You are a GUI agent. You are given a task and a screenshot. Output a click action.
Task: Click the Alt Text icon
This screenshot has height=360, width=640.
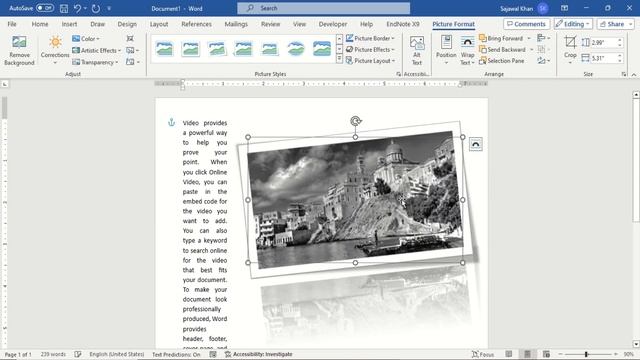tap(417, 43)
